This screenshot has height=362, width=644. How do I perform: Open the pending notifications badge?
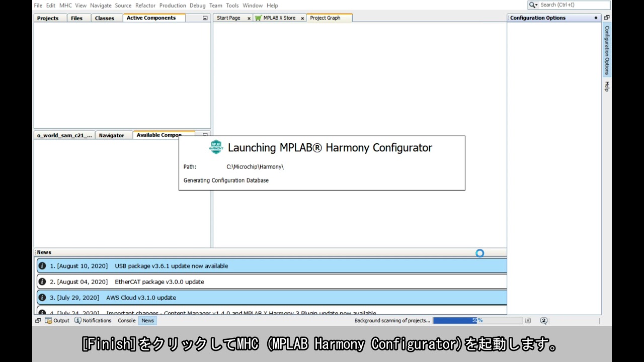coord(544,320)
